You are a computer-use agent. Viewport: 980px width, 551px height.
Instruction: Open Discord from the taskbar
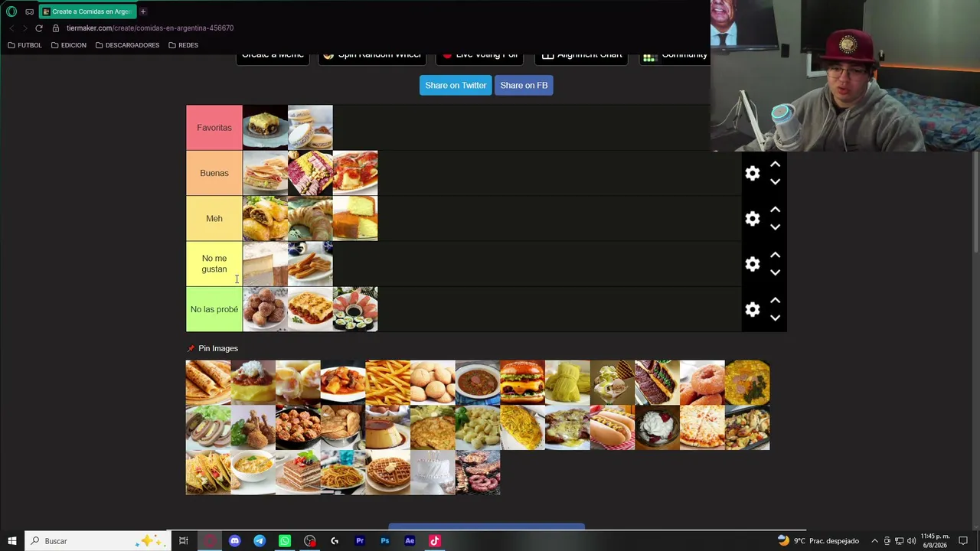tap(234, 541)
